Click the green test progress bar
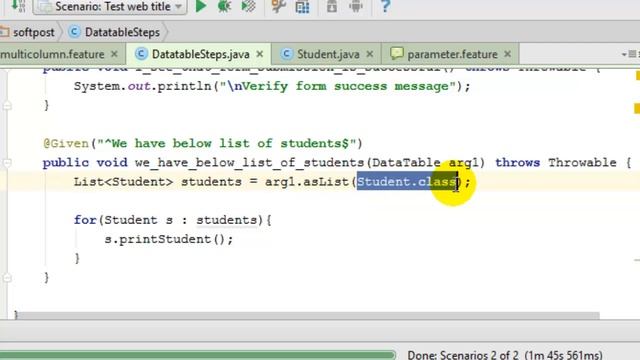This screenshot has width=640, height=360. coord(198,355)
